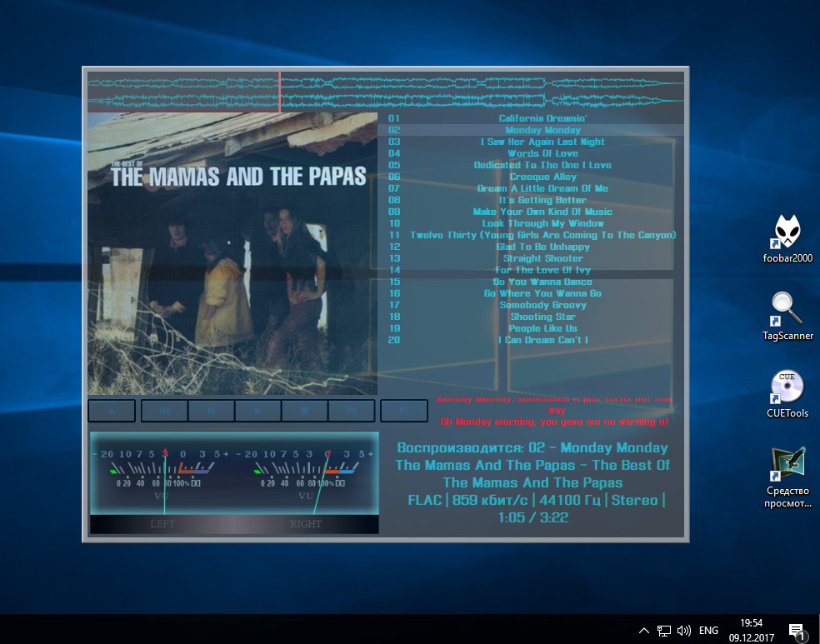Select track People Like Us
The image size is (820, 644).
[x=531, y=328]
